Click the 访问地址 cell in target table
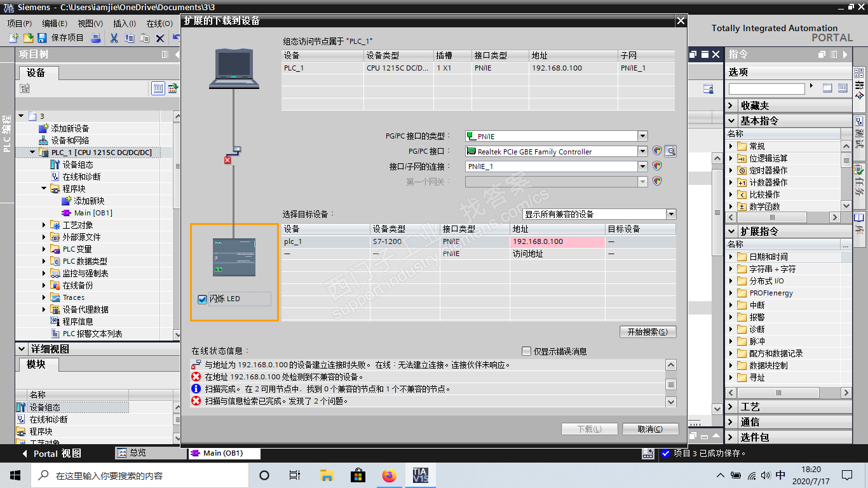This screenshot has height=488, width=868. pos(558,254)
